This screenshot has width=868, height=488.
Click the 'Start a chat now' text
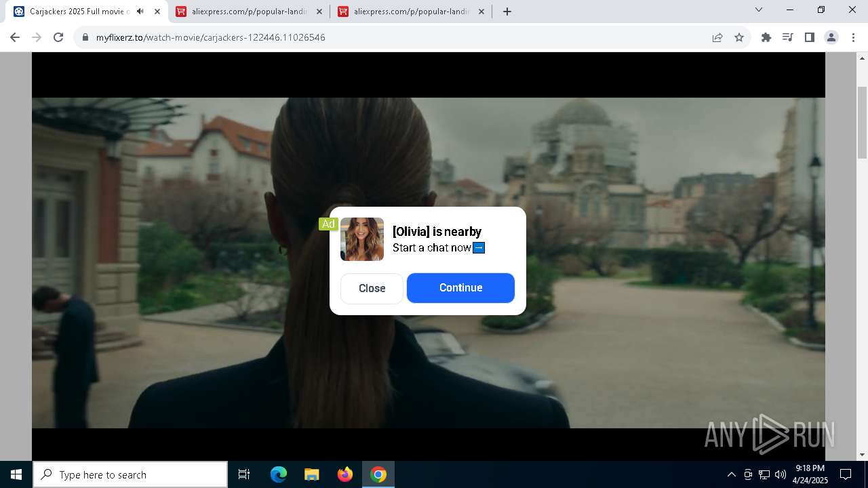[x=432, y=247]
